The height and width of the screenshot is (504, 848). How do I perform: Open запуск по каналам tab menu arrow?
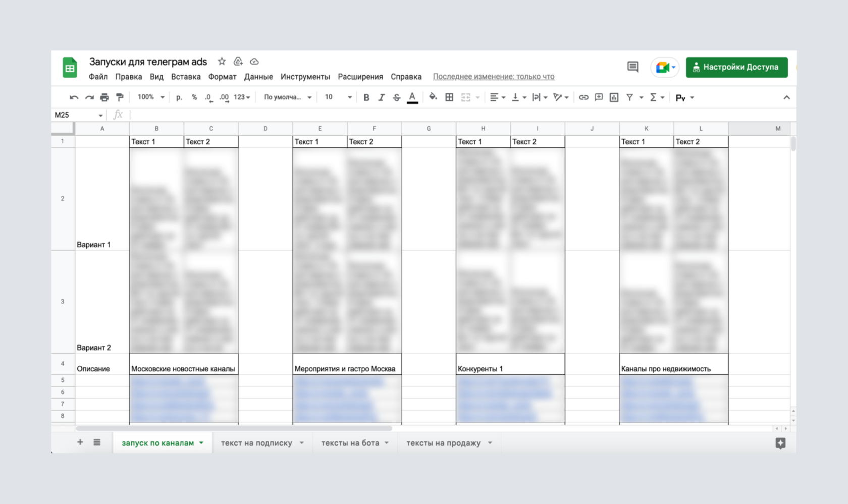201,442
